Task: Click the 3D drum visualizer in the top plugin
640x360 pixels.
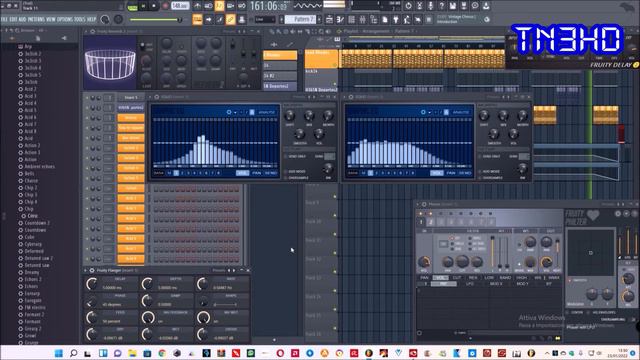Action: 110,64
